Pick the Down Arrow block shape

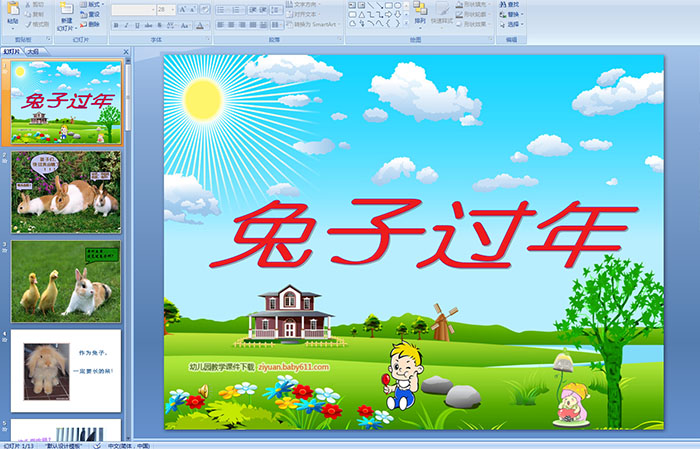398,15
